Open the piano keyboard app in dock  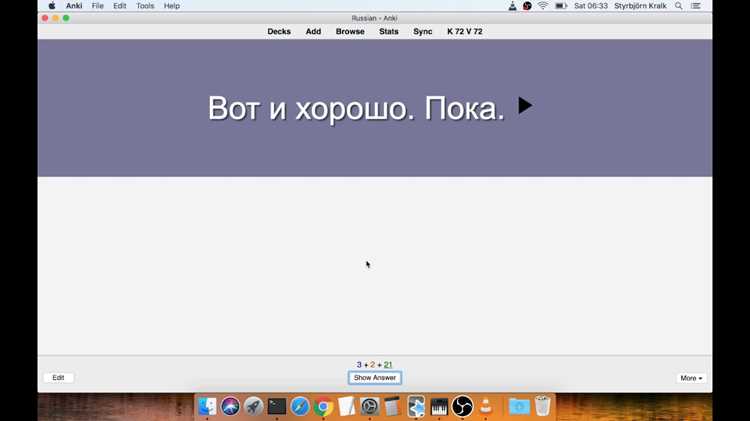(x=439, y=407)
